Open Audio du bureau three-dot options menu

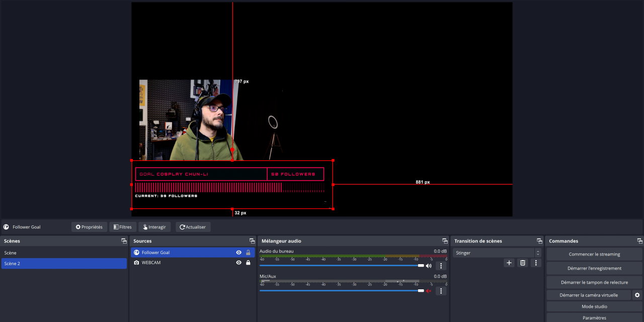coord(441,266)
